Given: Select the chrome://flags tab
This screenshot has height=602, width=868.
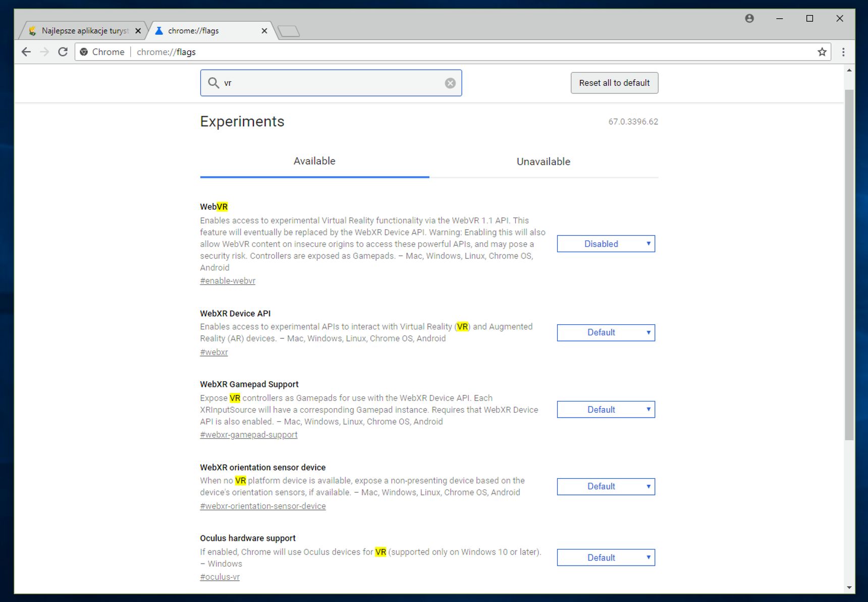Looking at the screenshot, I should (211, 31).
